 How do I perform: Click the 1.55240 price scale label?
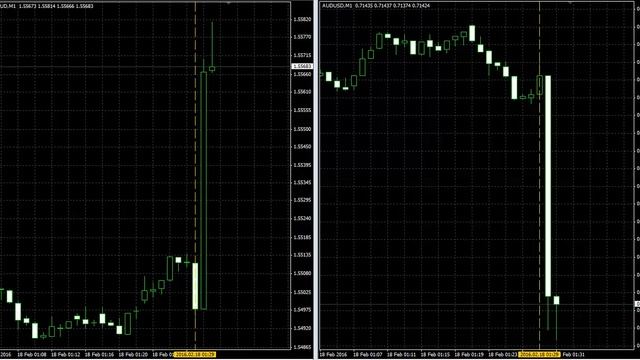click(x=302, y=218)
